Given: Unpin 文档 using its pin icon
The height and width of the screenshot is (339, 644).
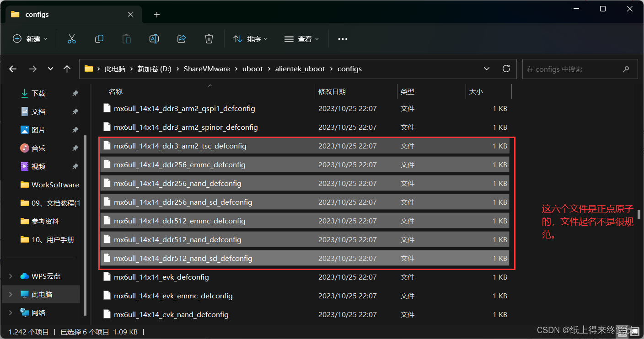Looking at the screenshot, I should (x=75, y=111).
